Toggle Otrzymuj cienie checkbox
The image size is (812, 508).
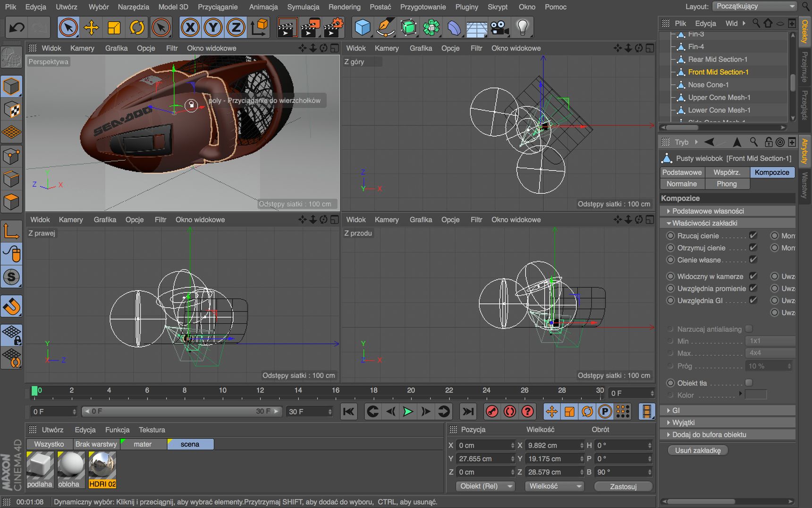(753, 247)
